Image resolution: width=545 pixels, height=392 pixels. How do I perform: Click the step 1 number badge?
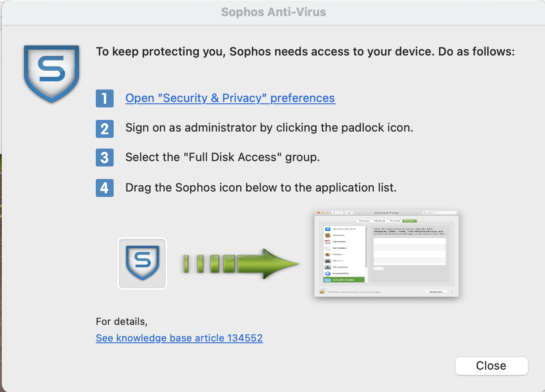pos(104,98)
